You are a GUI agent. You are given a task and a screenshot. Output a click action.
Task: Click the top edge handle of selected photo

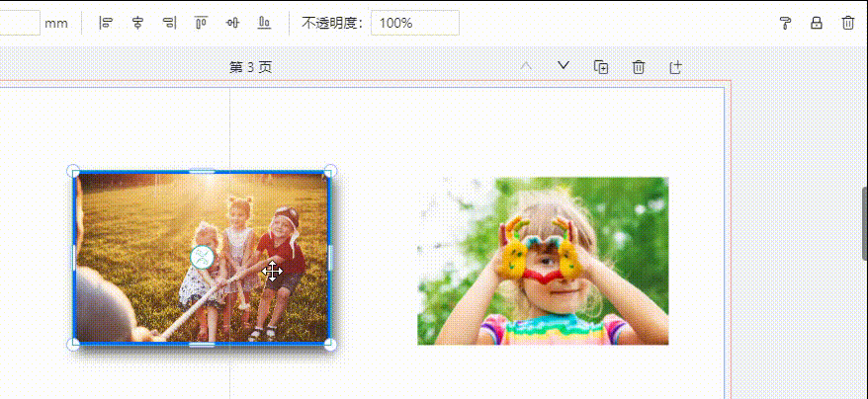click(202, 171)
